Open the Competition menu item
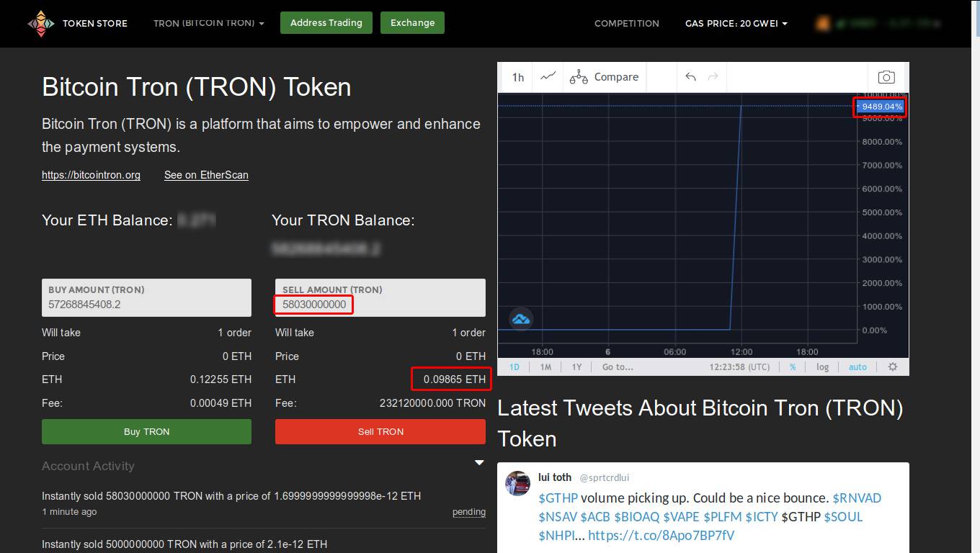Viewport: 980px width, 553px height. coord(626,23)
